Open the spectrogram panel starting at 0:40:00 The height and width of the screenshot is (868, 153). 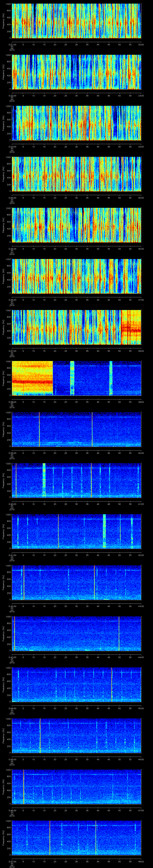coord(77,481)
